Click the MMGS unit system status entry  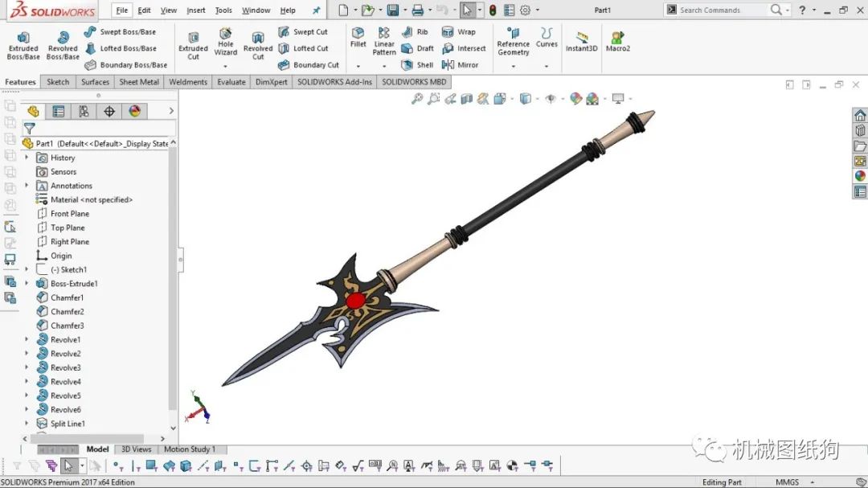click(x=787, y=482)
